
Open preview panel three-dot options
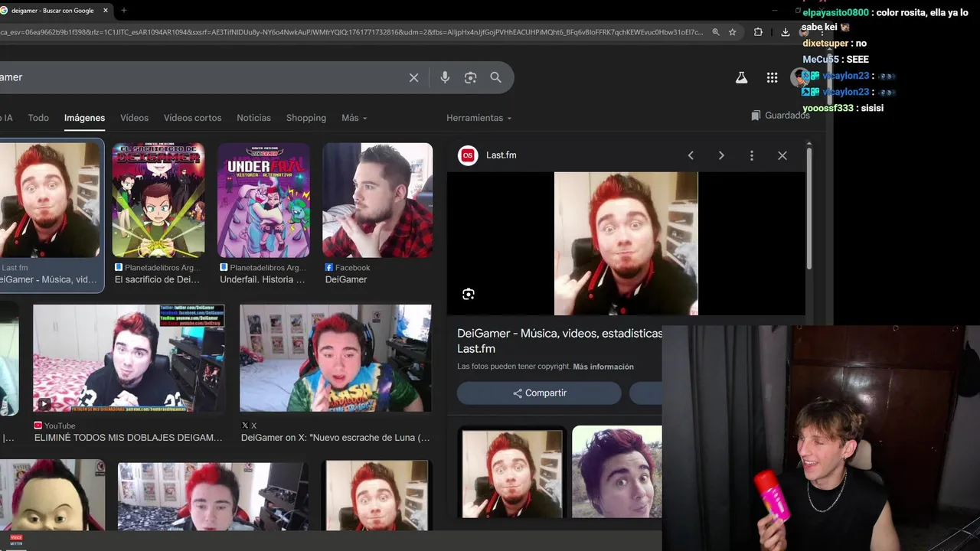(752, 155)
